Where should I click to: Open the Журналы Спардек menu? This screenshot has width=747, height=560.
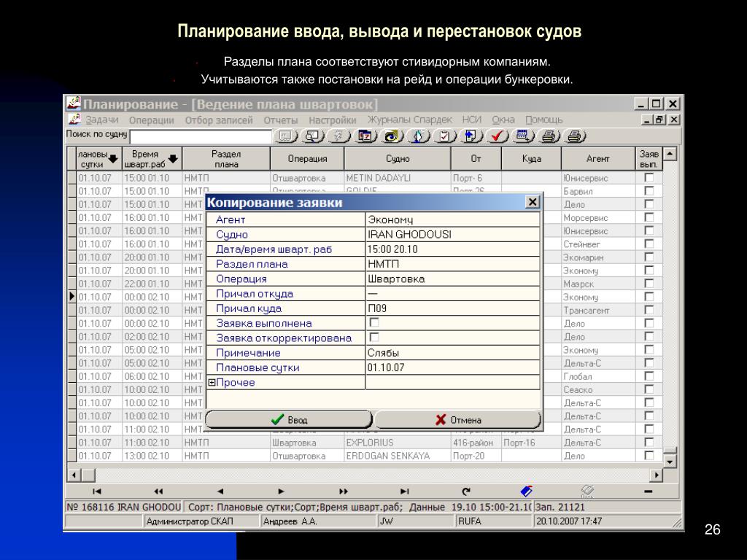point(410,120)
